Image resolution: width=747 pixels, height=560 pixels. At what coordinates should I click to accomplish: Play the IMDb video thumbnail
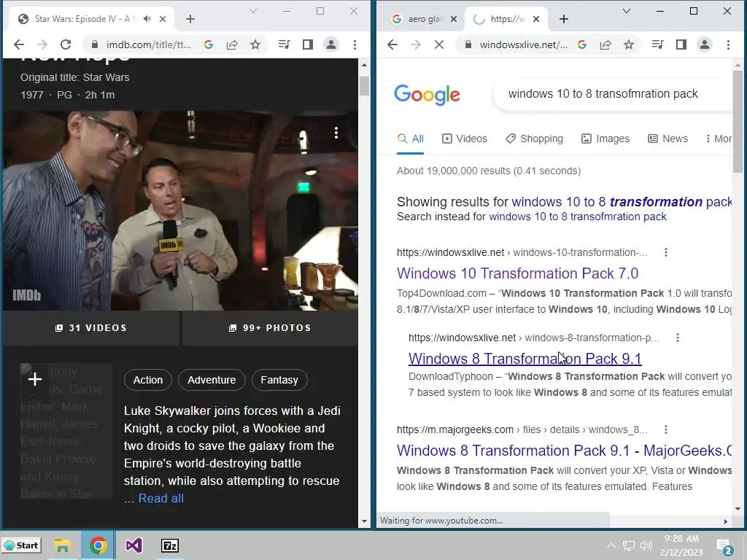point(180,211)
